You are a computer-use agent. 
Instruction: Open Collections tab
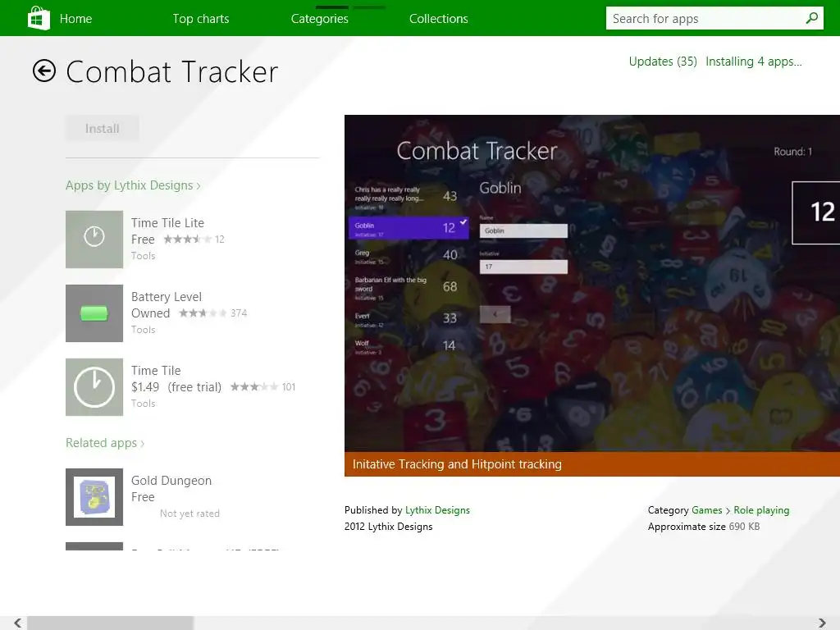point(439,19)
